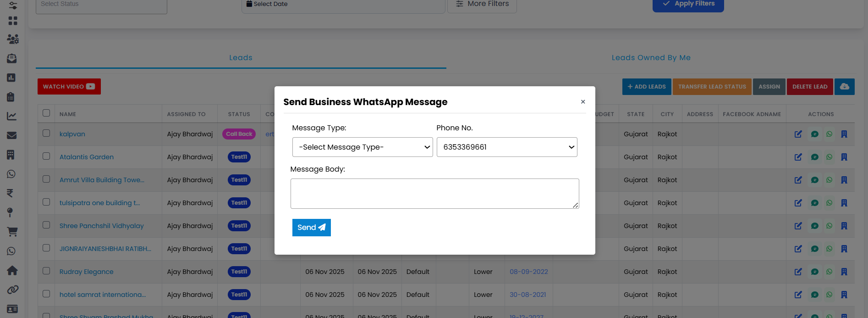Click the Watch Video button
The width and height of the screenshot is (868, 318).
point(69,87)
